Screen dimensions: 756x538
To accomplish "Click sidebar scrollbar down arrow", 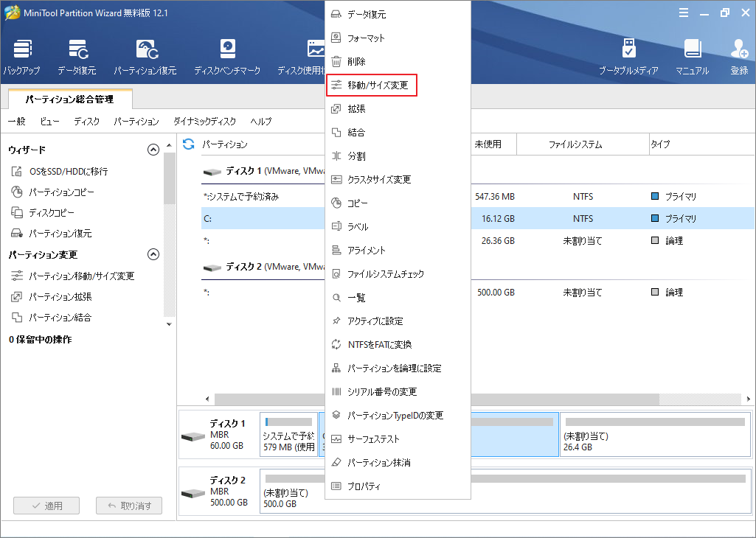I will click(169, 324).
